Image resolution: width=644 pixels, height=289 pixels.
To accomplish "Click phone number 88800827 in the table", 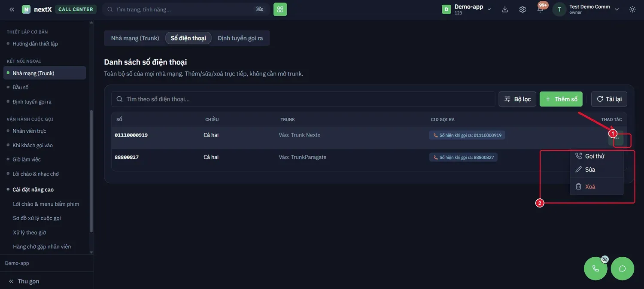I will pos(127,157).
